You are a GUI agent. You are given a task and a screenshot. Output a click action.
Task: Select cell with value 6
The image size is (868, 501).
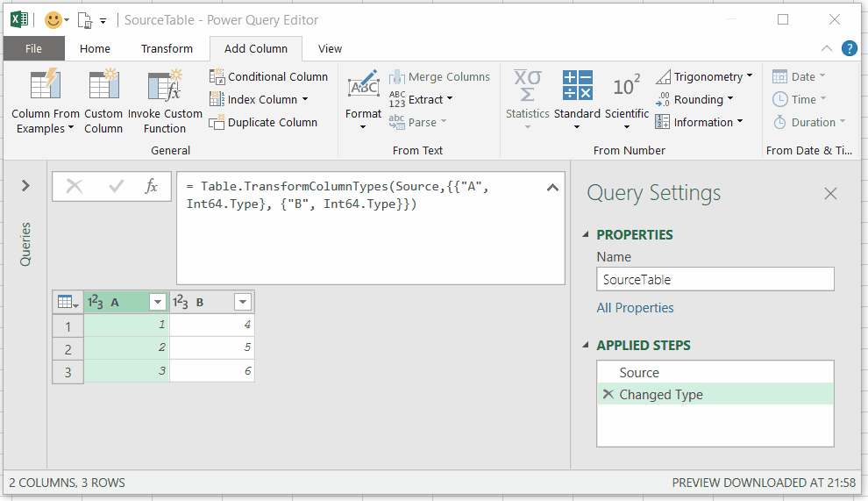click(211, 371)
